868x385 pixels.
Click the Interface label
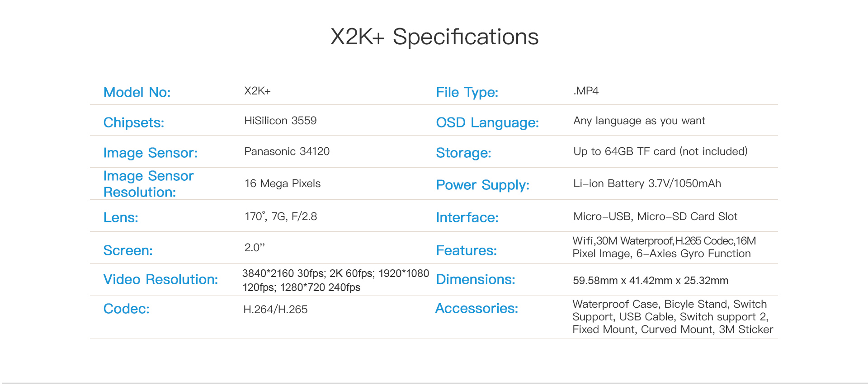coord(467,217)
